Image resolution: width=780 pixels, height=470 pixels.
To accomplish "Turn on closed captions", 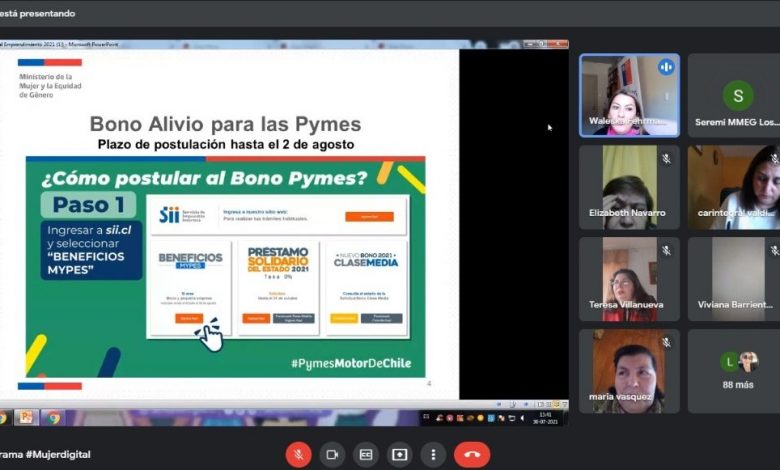I will (x=366, y=454).
